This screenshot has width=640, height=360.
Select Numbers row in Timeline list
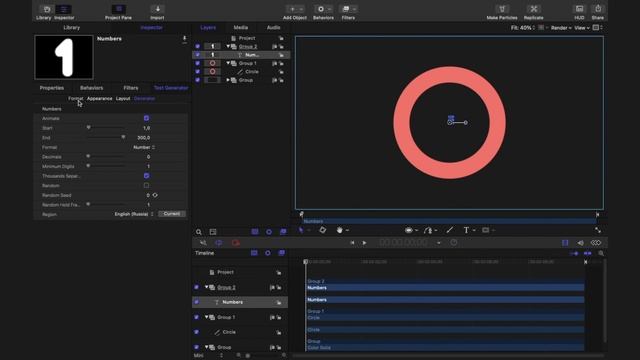pos(240,302)
